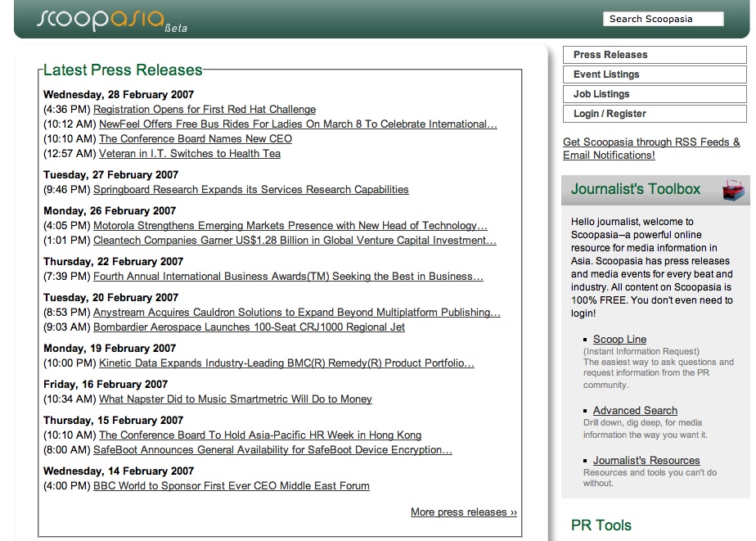Viewport: 756px width, 541px height.
Task: Click the PR Tools heading
Action: click(601, 525)
